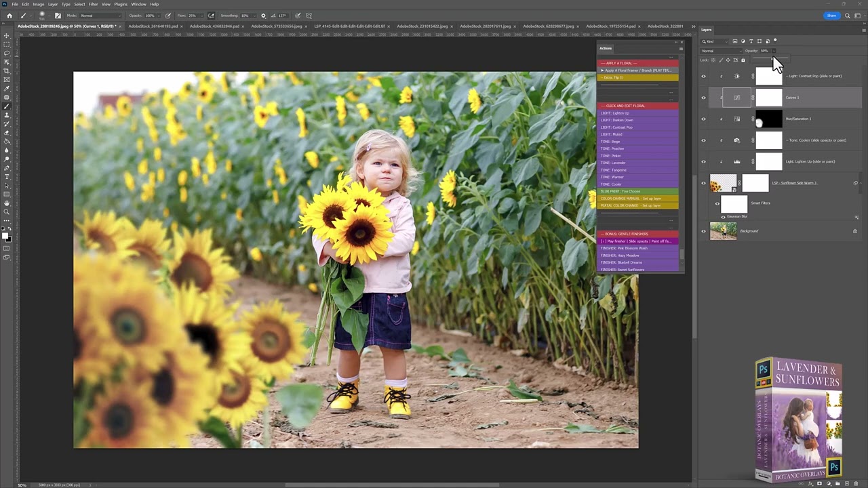Click lock transparent pixels icon
Viewport: 868px width, 488px height.
pyautogui.click(x=713, y=60)
